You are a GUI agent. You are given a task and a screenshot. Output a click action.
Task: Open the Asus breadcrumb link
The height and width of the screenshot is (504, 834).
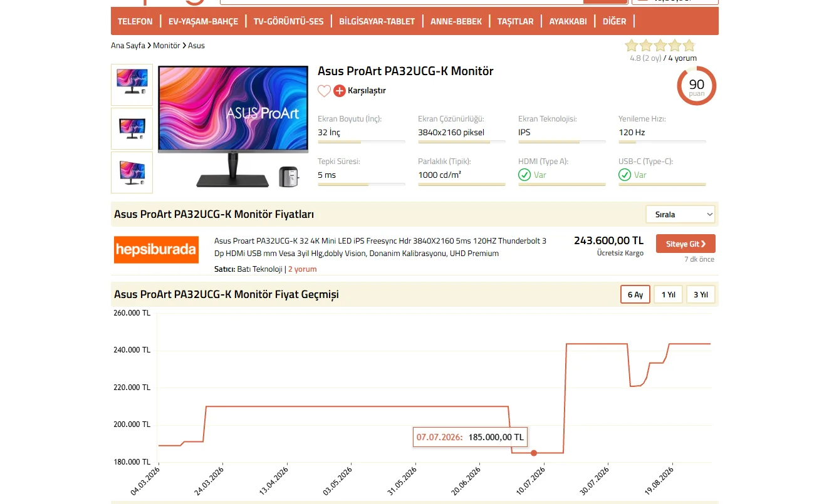[x=196, y=46]
